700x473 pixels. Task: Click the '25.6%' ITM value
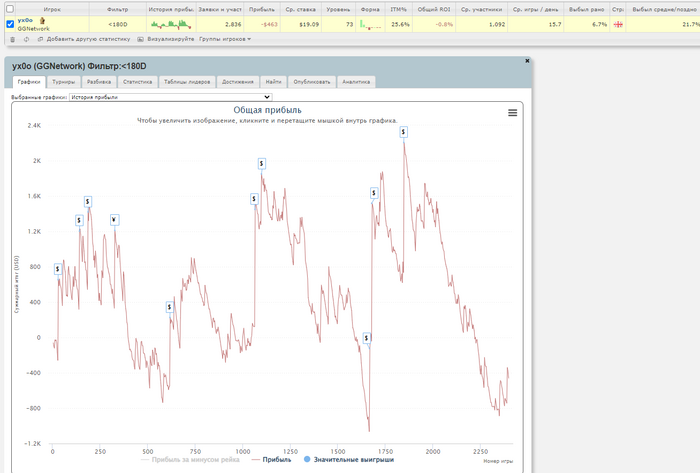[x=400, y=25]
